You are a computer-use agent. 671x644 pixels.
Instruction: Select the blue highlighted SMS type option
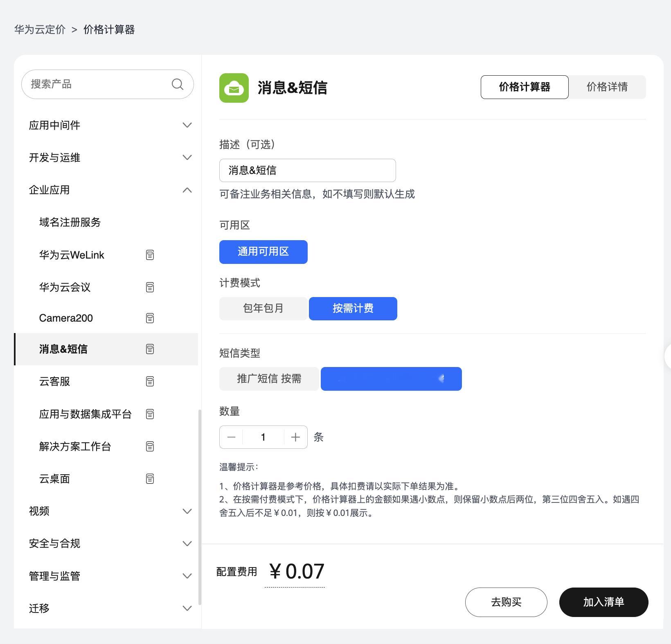click(391, 379)
